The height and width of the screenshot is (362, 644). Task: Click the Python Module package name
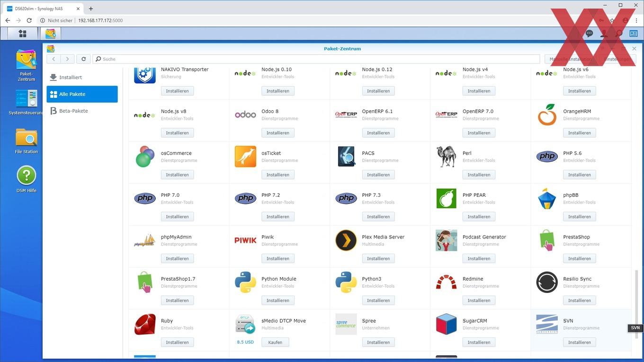278,279
